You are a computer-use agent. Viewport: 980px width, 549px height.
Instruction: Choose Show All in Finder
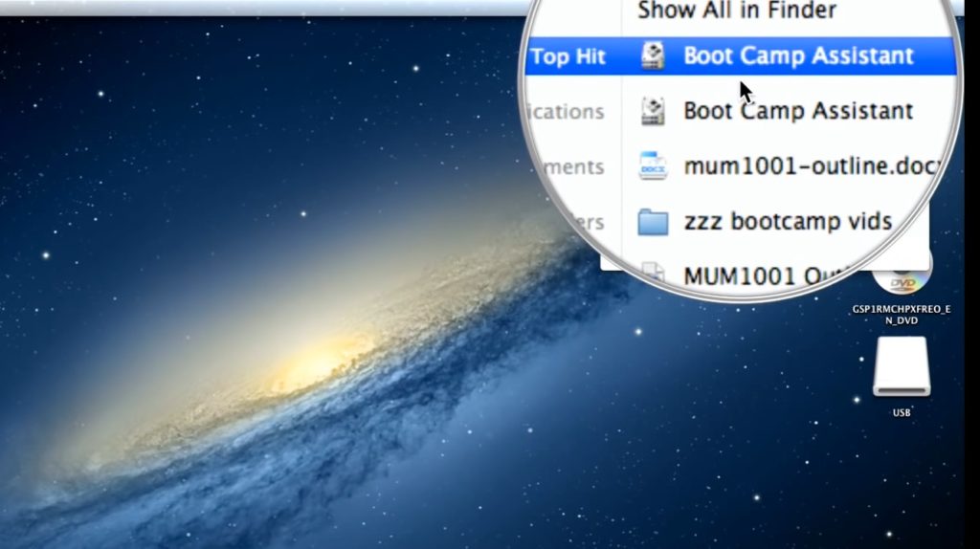736,11
